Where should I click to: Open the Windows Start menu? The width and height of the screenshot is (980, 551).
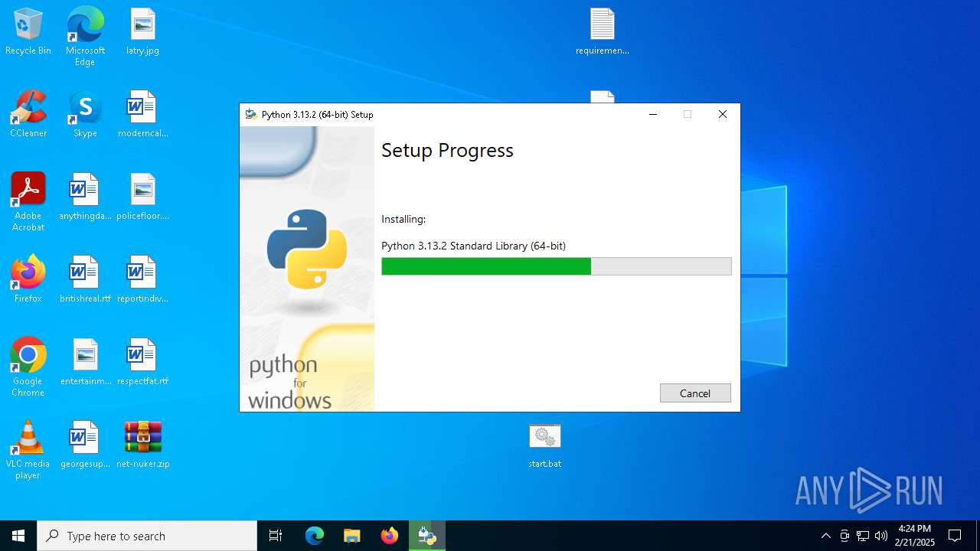point(18,536)
